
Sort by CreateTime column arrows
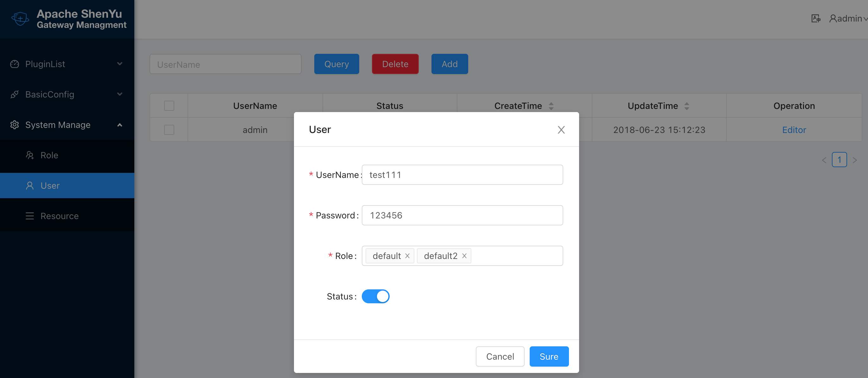point(551,106)
